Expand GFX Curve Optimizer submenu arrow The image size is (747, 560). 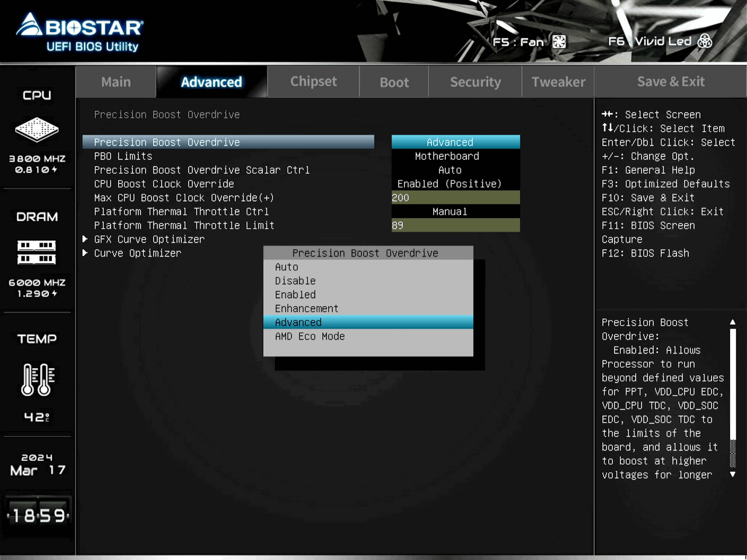[x=85, y=239]
